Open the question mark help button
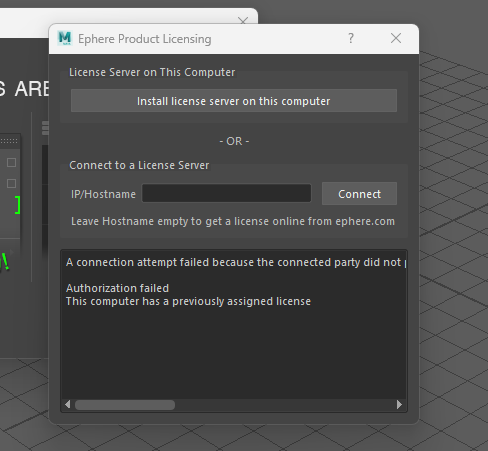 pos(351,38)
